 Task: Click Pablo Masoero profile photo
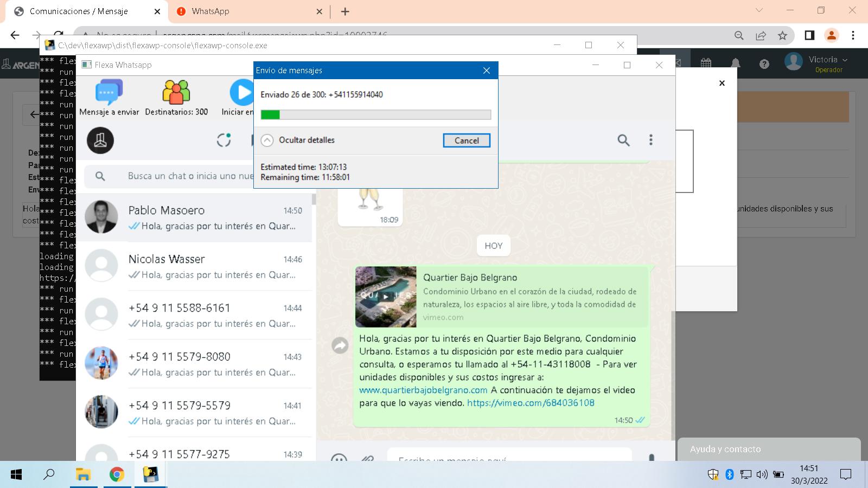pyautogui.click(x=101, y=217)
